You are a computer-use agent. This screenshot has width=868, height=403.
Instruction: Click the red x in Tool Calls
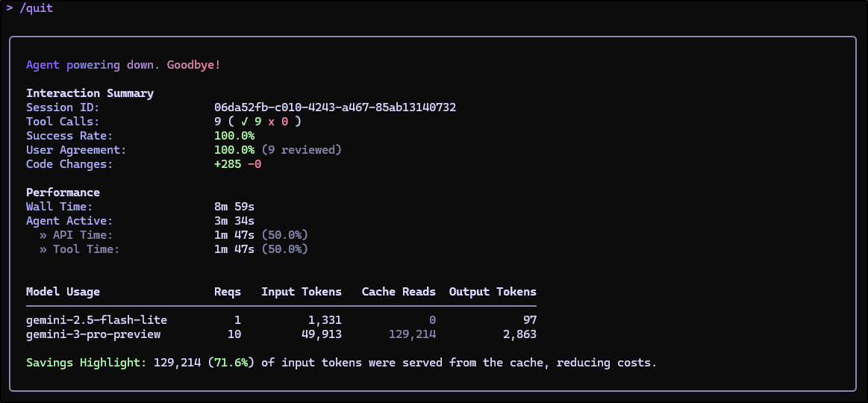pyautogui.click(x=271, y=122)
